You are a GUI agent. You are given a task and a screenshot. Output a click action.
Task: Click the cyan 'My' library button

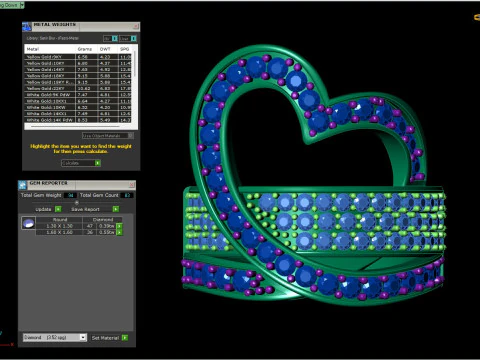pos(115,38)
